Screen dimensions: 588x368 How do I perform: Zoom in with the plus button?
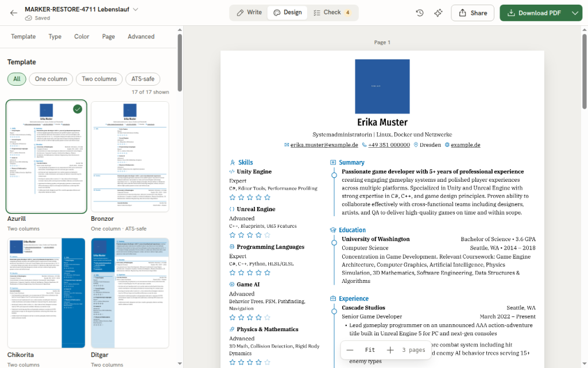tap(390, 350)
